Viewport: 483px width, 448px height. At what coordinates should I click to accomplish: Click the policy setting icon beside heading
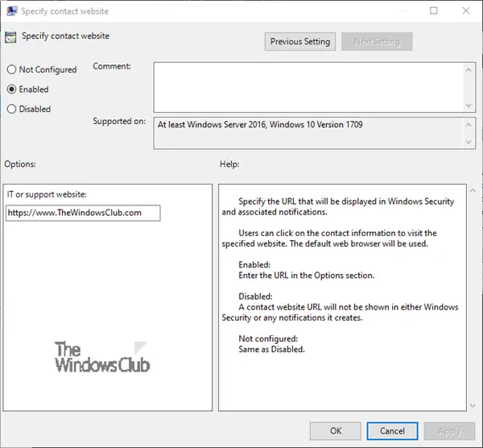(x=10, y=37)
